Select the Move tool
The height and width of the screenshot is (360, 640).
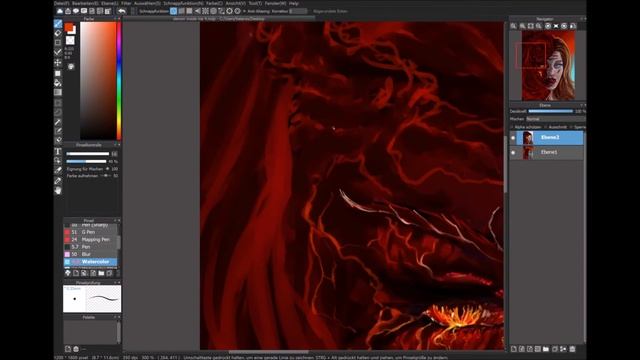(58, 62)
